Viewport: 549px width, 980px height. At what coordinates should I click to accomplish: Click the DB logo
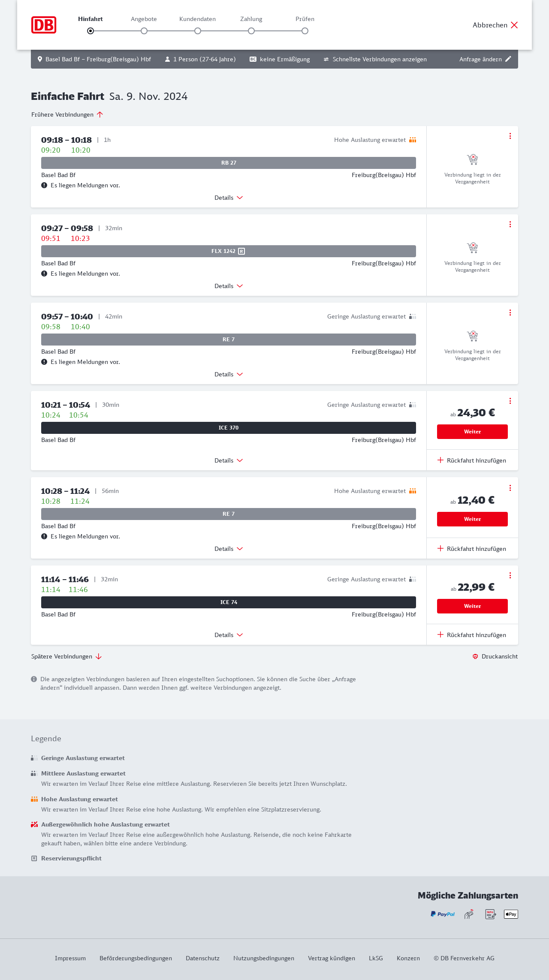point(44,25)
